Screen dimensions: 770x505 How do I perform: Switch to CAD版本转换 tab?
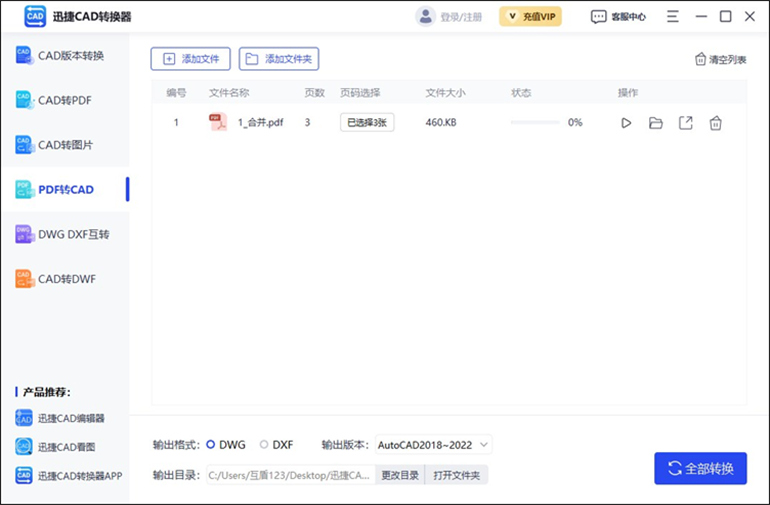pyautogui.click(x=65, y=56)
